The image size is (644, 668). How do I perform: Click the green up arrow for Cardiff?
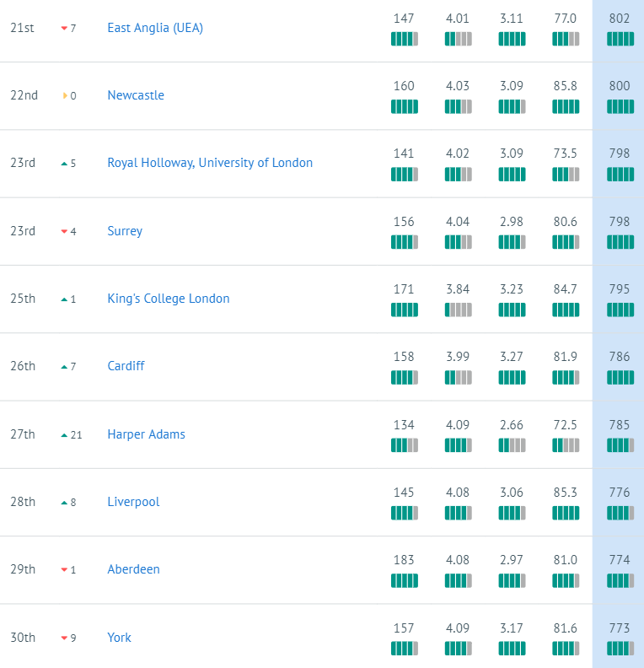pos(64,366)
